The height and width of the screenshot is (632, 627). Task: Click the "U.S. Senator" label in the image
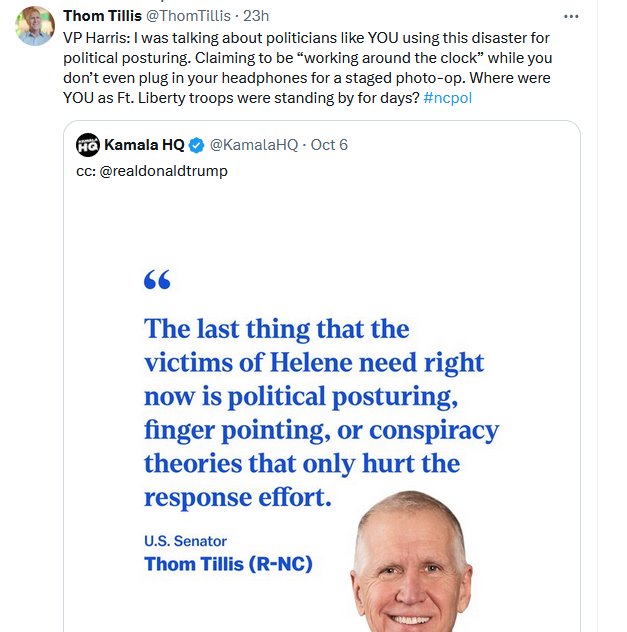185,541
